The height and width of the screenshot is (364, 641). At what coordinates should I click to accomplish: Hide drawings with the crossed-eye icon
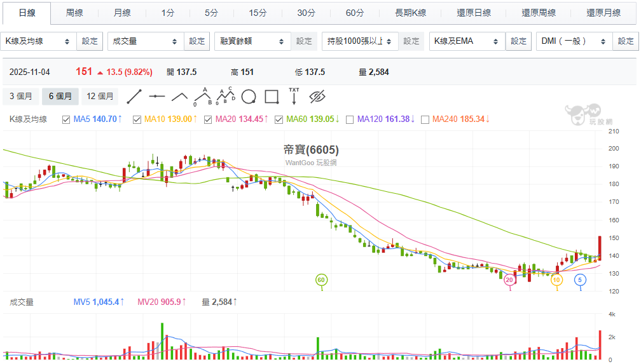pos(317,97)
